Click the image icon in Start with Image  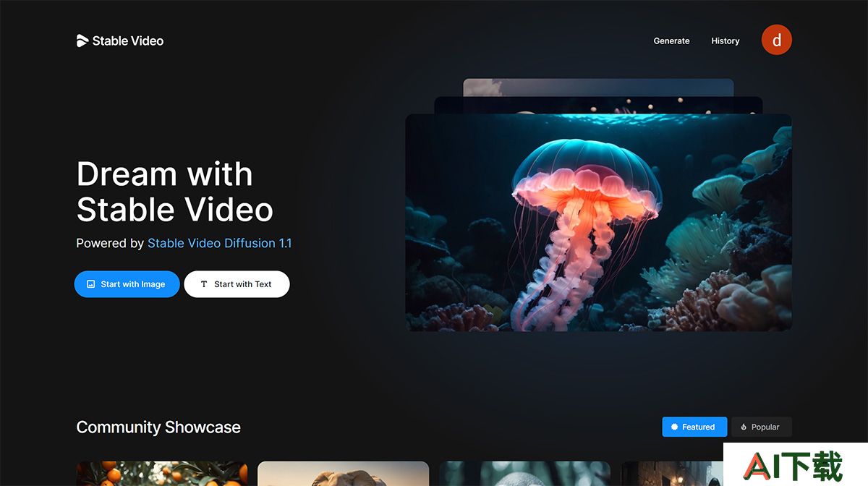click(90, 284)
